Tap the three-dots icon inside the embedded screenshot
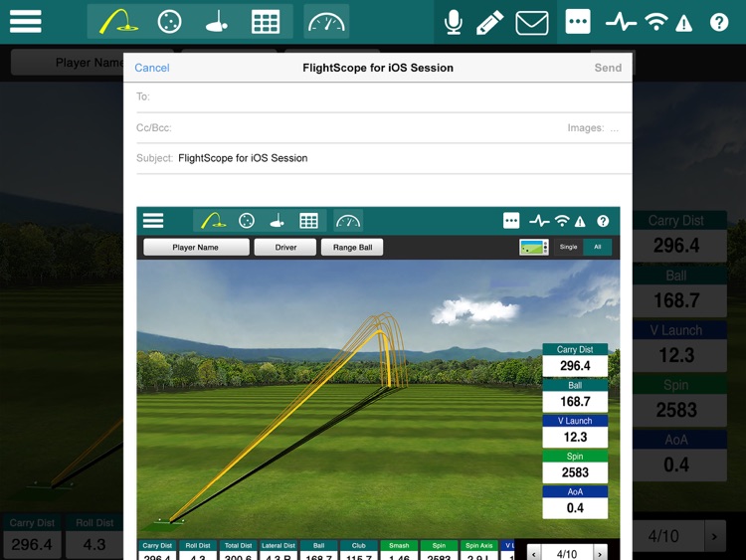The image size is (746, 560). click(511, 221)
